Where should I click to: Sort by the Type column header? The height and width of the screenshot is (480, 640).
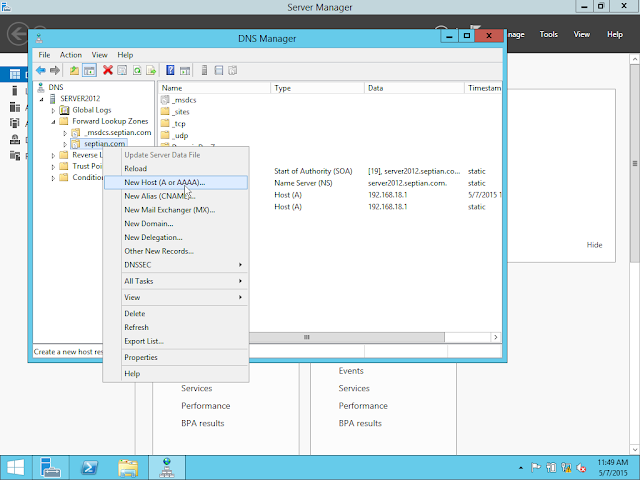pyautogui.click(x=318, y=88)
